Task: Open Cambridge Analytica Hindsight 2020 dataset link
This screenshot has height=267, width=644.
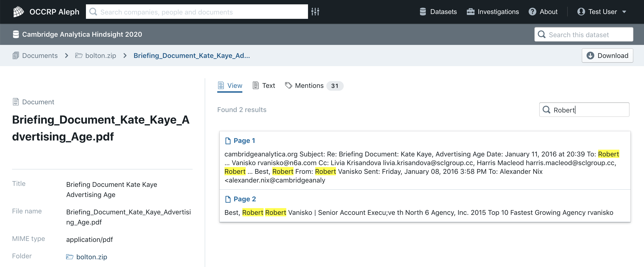Action: [77, 34]
